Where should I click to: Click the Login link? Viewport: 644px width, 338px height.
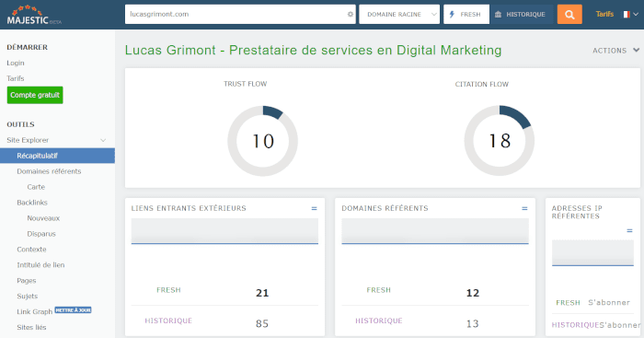click(x=16, y=63)
